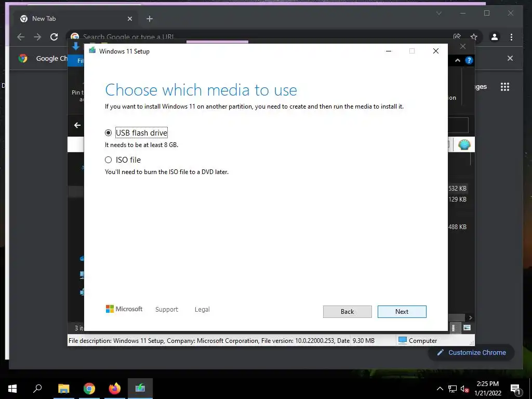Close the File Explorer window
Screen dimensions: 532x399
point(463,46)
